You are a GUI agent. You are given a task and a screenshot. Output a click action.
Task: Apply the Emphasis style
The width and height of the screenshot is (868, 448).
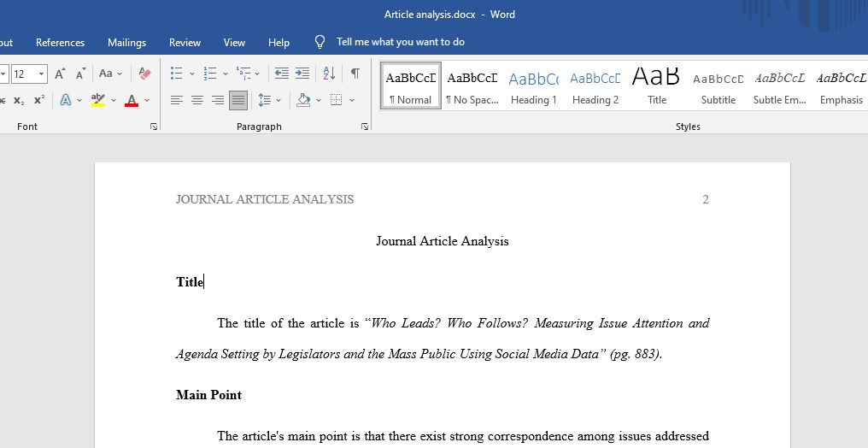tap(841, 85)
